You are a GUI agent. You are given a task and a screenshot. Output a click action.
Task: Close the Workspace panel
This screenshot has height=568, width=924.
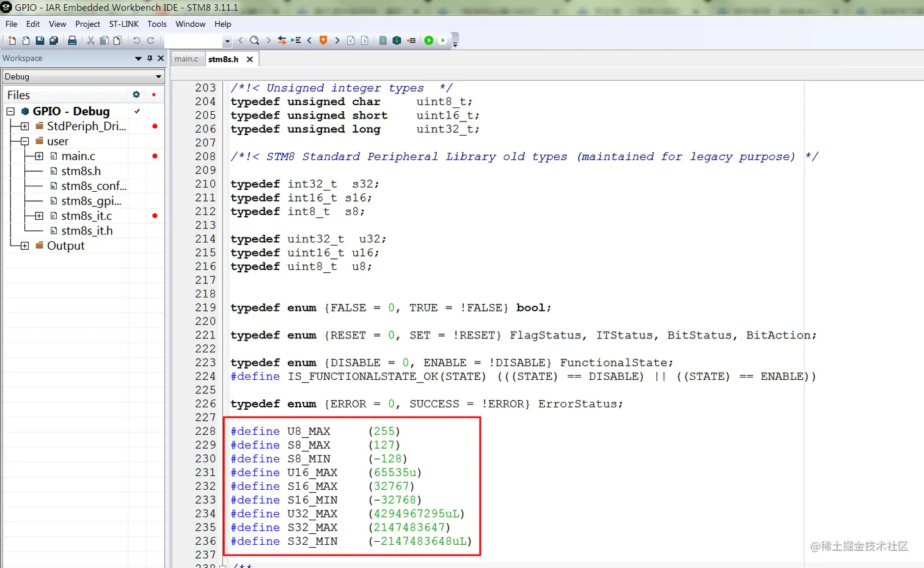click(x=161, y=58)
